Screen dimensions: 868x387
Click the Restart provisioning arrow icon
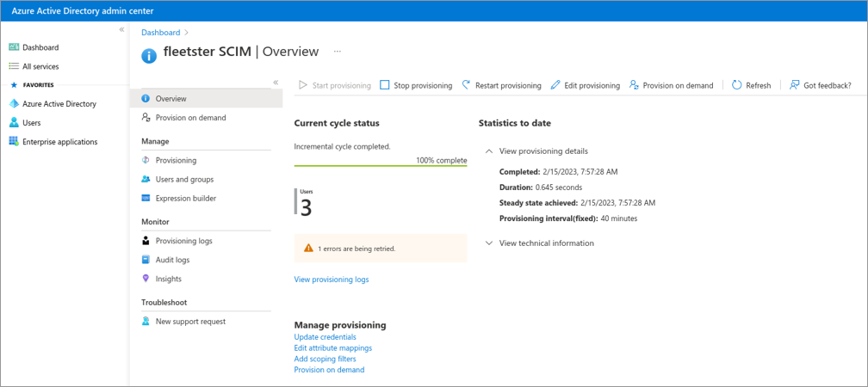click(466, 85)
